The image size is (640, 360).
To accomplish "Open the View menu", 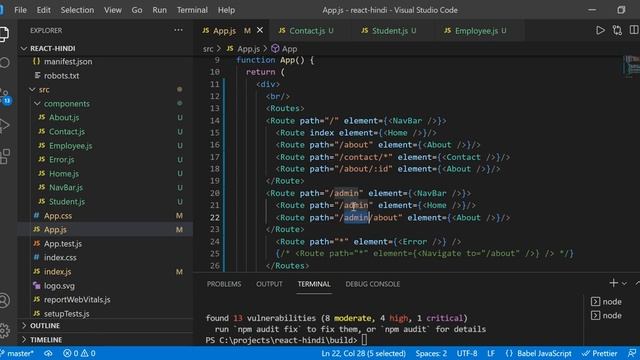I will click(113, 10).
